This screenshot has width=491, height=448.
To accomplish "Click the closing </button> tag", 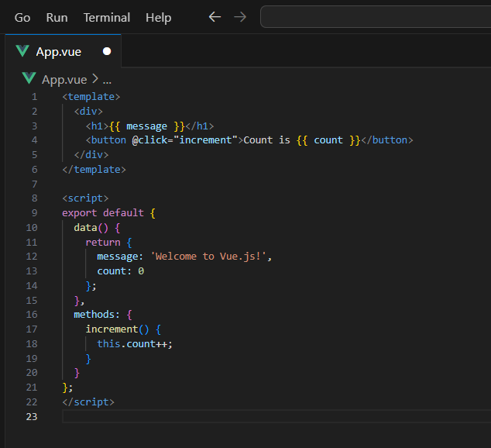I will (387, 140).
